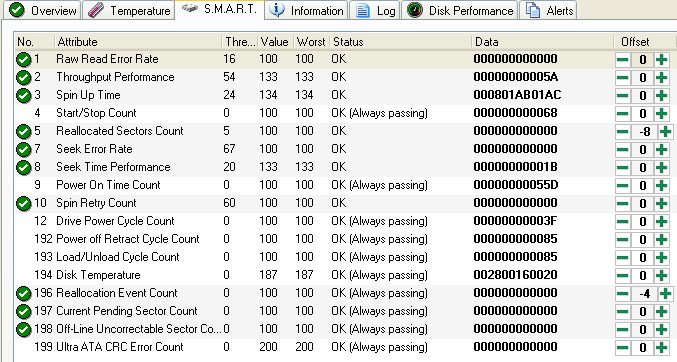Click the green check icon for Seek Error Rate
This screenshot has width=677, height=362.
(x=23, y=149)
